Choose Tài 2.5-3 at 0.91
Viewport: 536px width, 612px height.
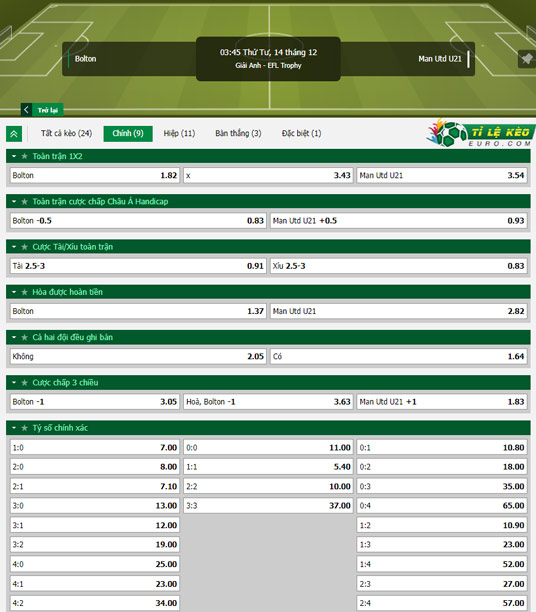pyautogui.click(x=138, y=266)
